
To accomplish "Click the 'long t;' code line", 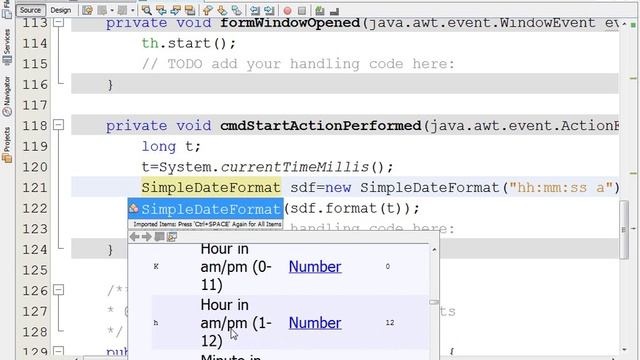I will pos(171,146).
